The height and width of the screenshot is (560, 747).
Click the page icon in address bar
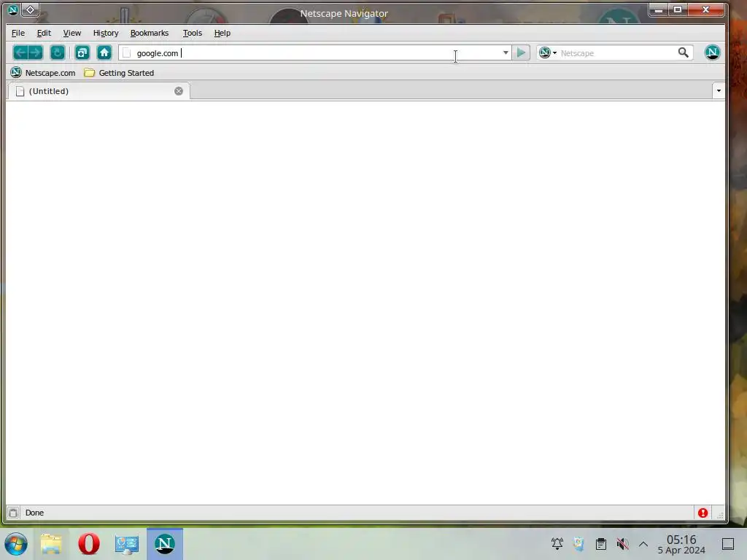click(x=127, y=53)
